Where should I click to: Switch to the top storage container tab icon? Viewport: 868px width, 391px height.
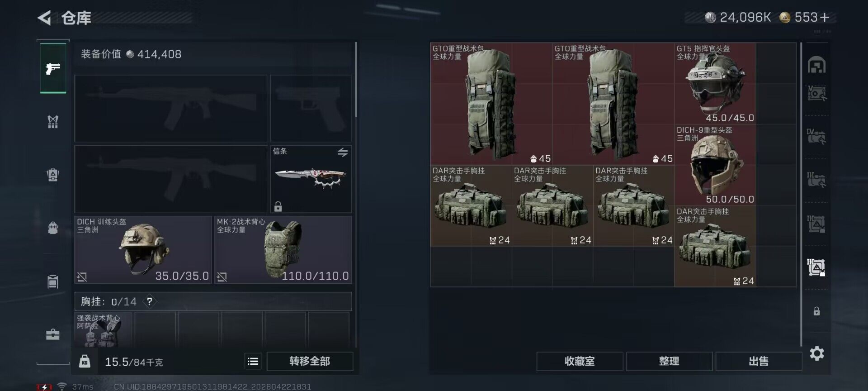click(x=816, y=65)
